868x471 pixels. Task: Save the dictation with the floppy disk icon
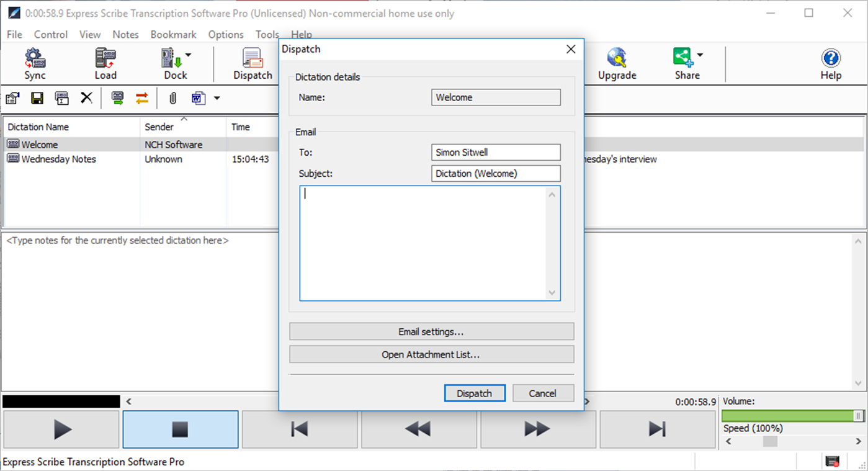tap(37, 98)
